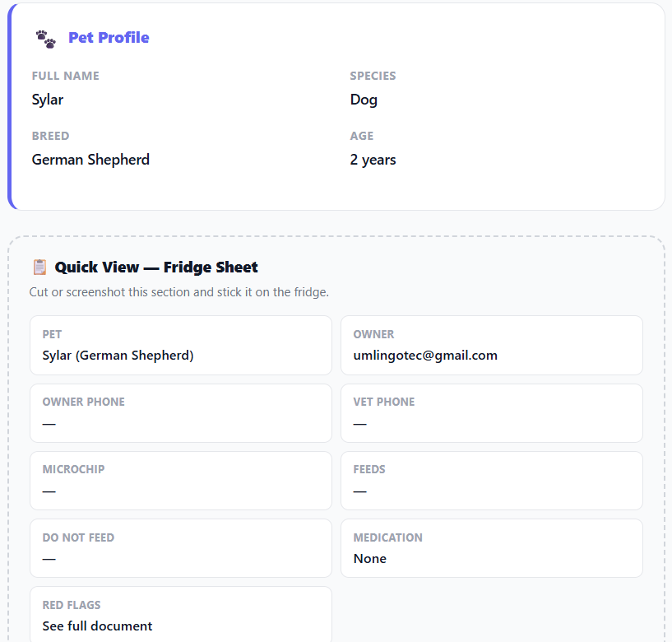Click the clipboard icon beside Quick View

coord(39,267)
